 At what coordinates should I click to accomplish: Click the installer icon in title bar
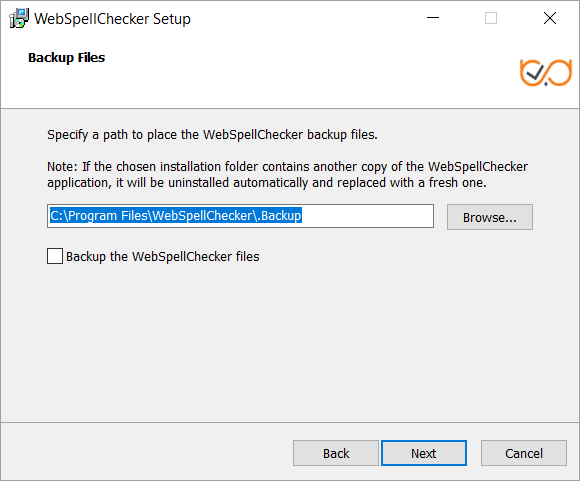[19, 18]
